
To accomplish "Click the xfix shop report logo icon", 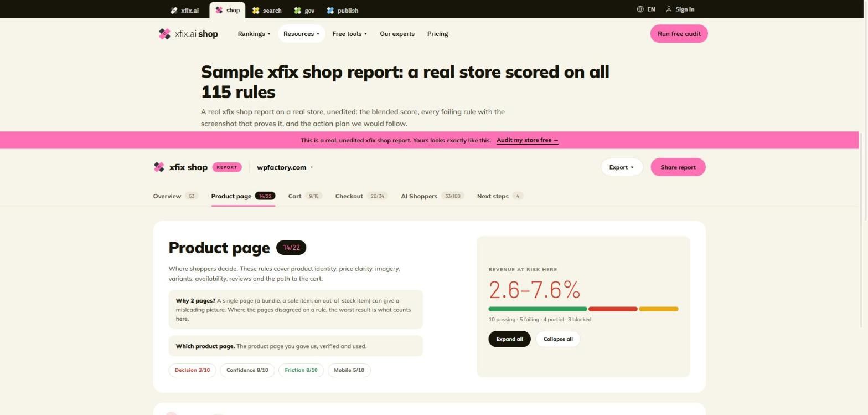I will (x=159, y=167).
